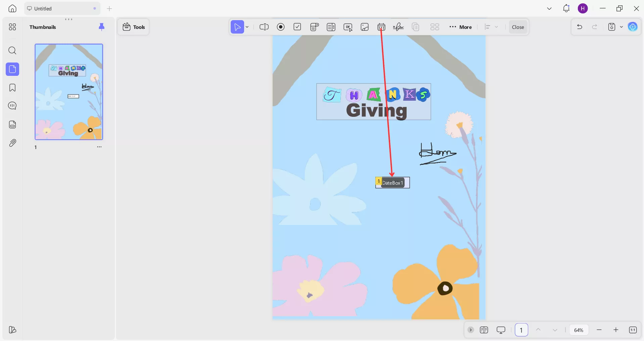644x341 pixels.
Task: Open the search panel in sidebar
Action: 12,51
